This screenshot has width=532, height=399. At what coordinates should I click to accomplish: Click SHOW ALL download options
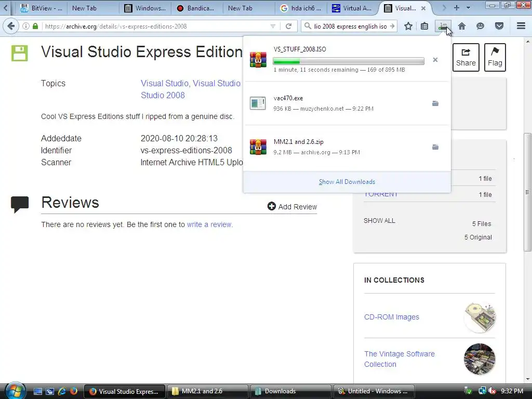[379, 221]
